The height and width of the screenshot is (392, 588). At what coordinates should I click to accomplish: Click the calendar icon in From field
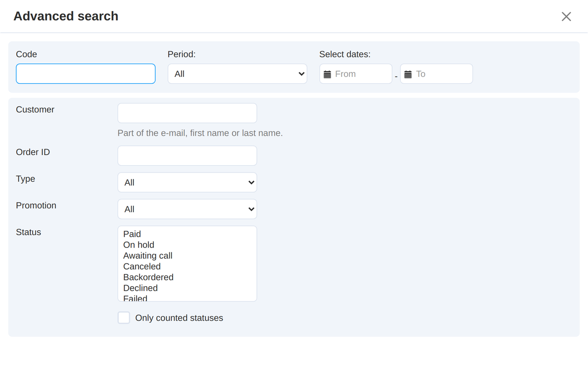327,74
